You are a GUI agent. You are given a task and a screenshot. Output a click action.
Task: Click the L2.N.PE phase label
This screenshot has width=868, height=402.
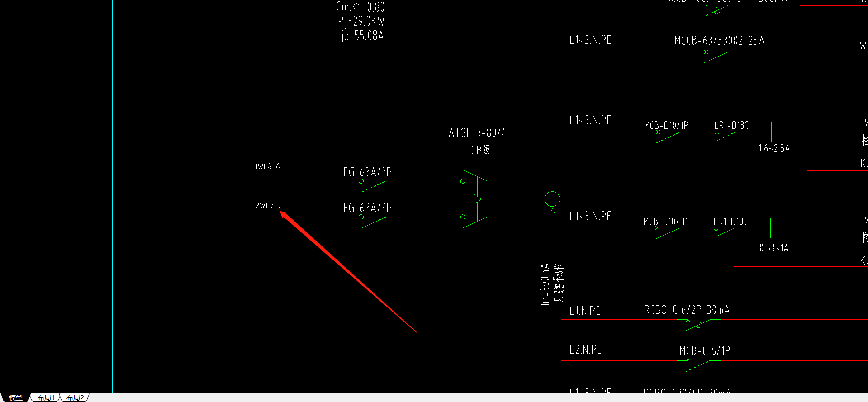pos(585,350)
